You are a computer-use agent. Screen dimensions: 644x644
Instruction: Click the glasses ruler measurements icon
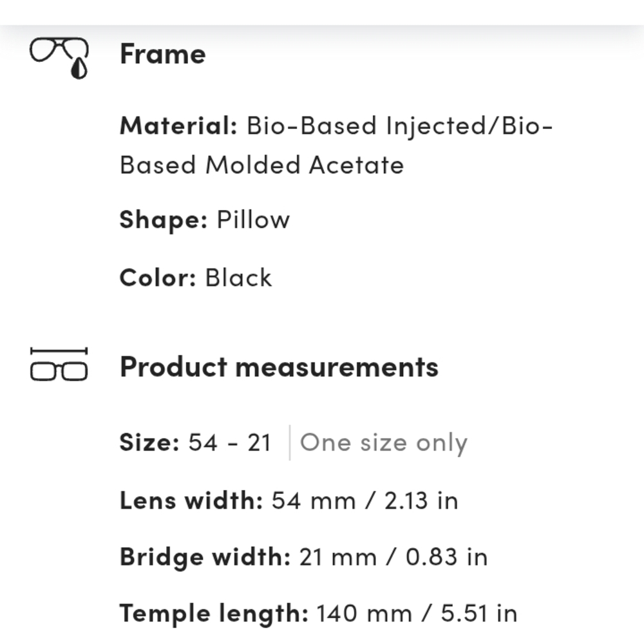[59, 366]
